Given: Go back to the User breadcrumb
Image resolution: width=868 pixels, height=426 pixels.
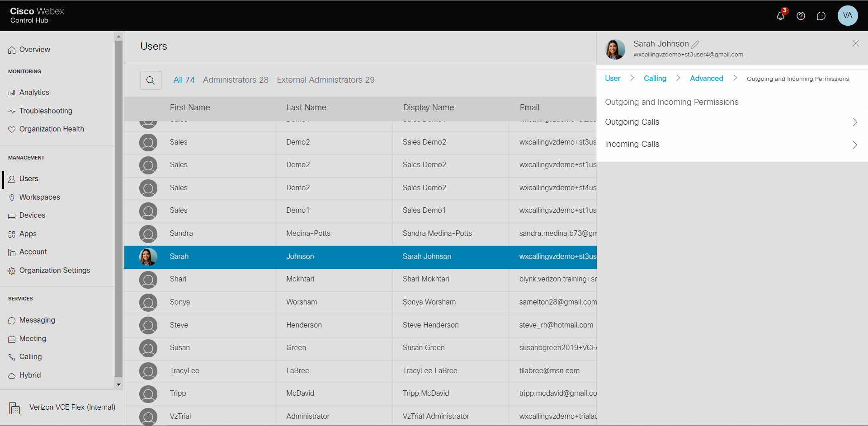Looking at the screenshot, I should coord(612,78).
